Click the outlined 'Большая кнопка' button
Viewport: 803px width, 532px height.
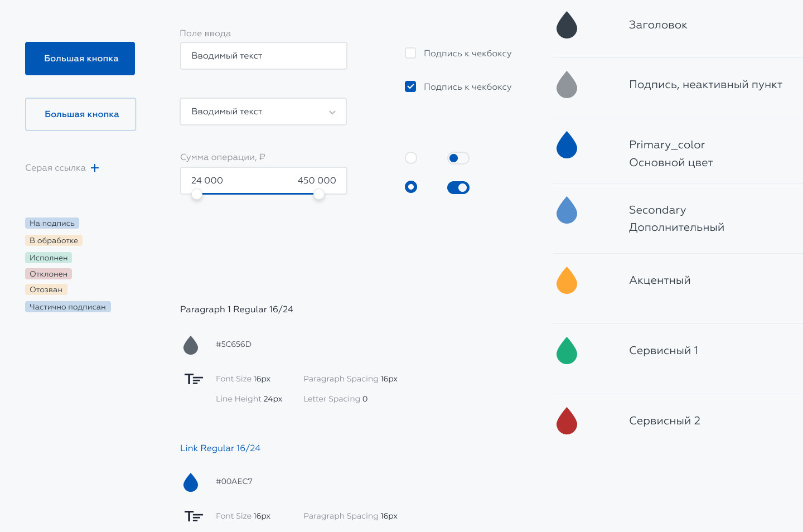[80, 114]
